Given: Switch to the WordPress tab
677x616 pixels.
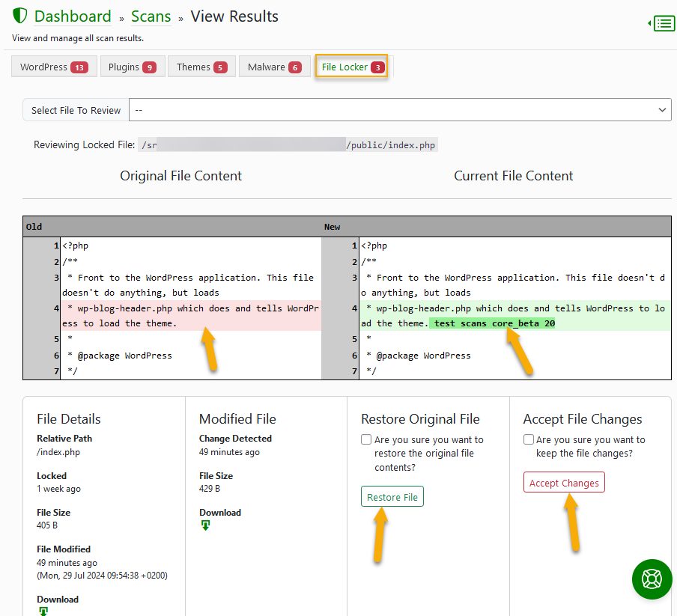Looking at the screenshot, I should [x=54, y=67].
